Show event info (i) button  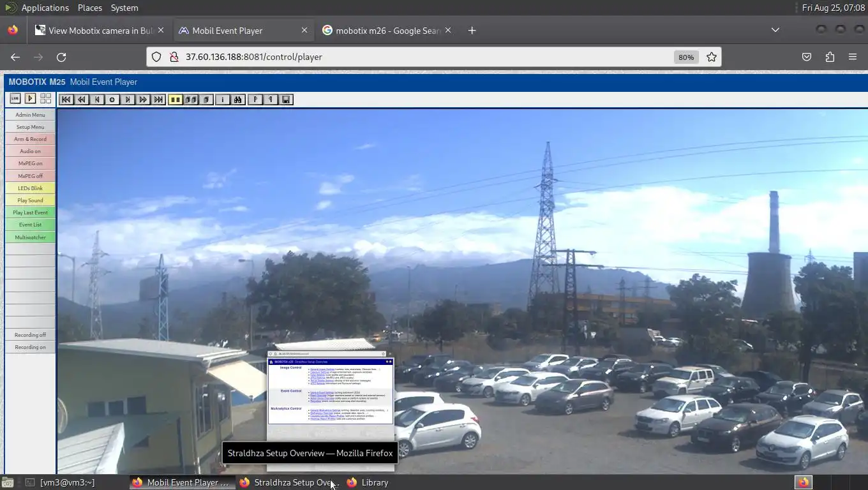222,100
